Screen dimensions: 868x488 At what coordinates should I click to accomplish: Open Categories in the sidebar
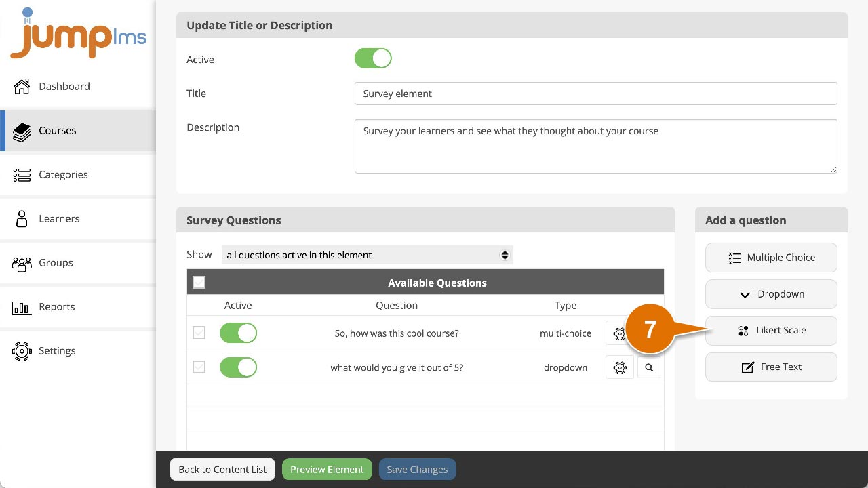tap(78, 174)
